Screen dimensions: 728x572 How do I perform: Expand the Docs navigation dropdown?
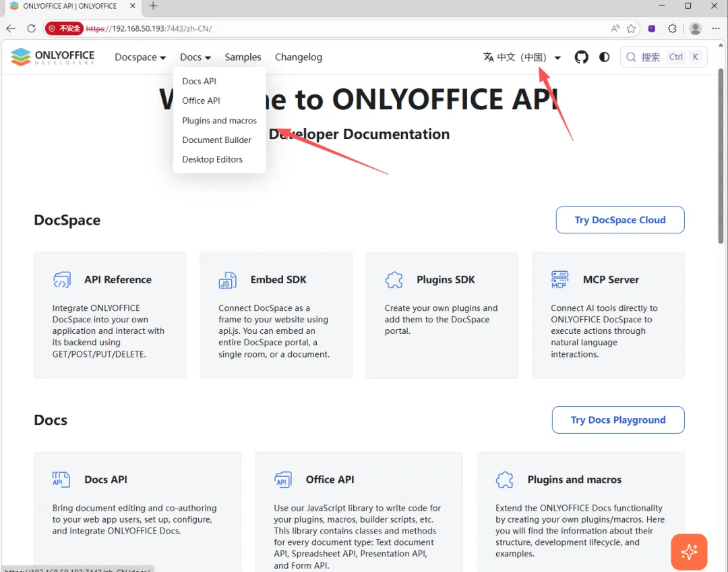pyautogui.click(x=195, y=57)
